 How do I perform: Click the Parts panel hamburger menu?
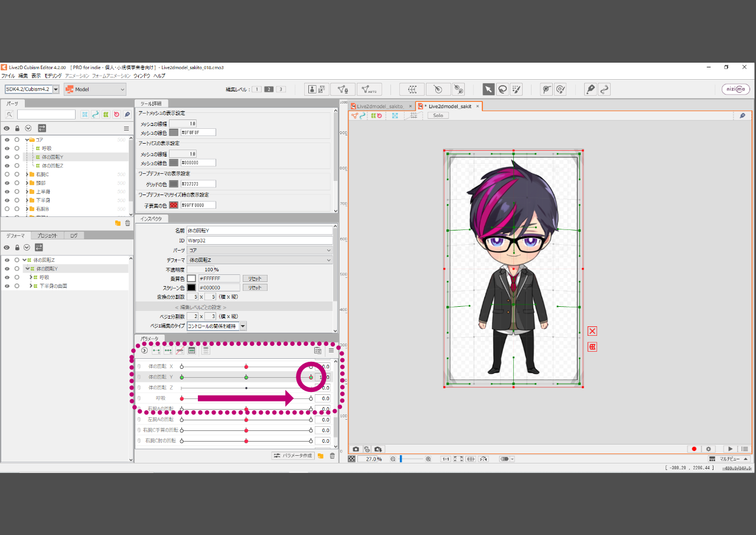click(x=126, y=128)
